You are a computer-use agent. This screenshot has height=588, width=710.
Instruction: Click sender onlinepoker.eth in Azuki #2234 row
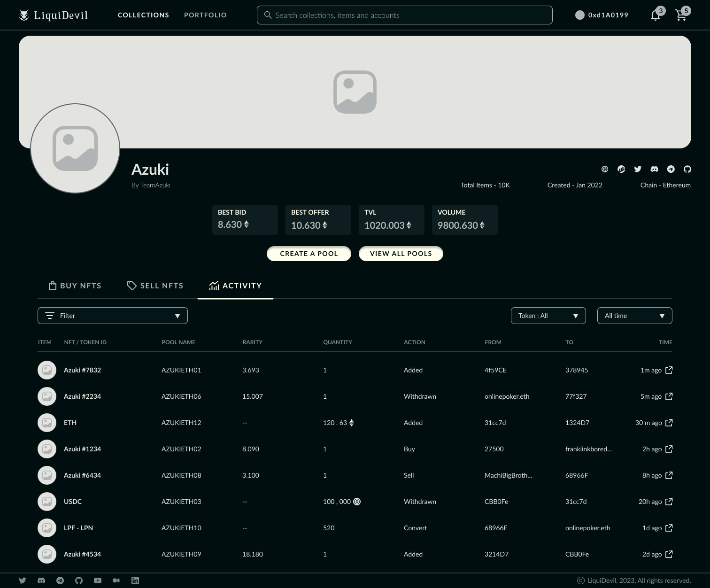[507, 396]
